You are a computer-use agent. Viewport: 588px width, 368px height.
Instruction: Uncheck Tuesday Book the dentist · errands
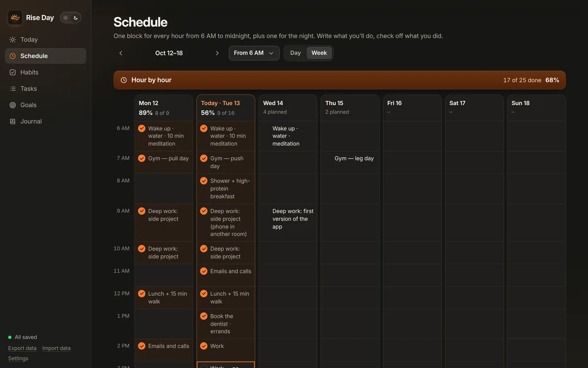coord(204,316)
